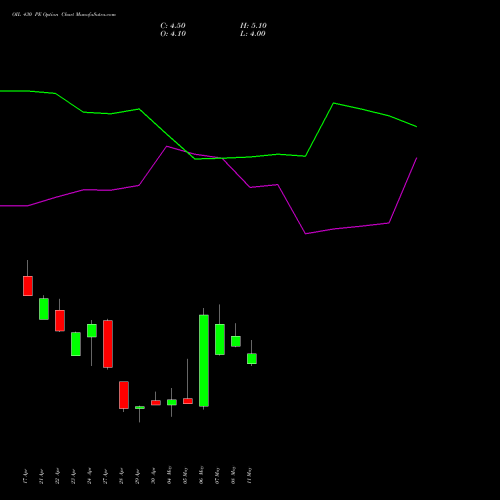The height and width of the screenshot is (500, 500).
Task: Select the 17 Apr date label
Action: (26, 476)
